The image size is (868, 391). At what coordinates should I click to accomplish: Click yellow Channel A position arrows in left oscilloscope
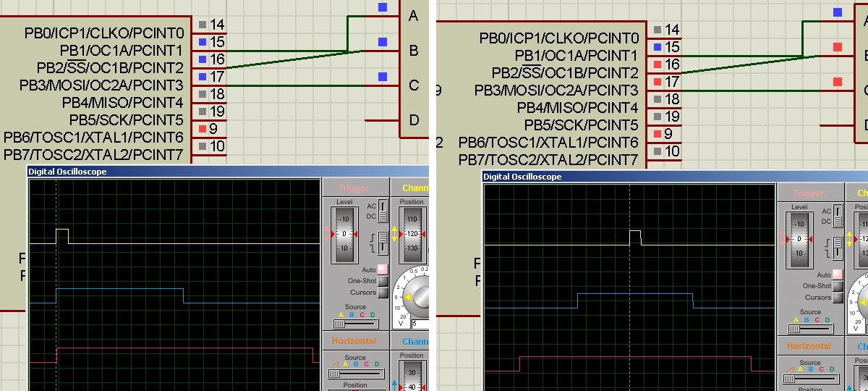click(395, 233)
